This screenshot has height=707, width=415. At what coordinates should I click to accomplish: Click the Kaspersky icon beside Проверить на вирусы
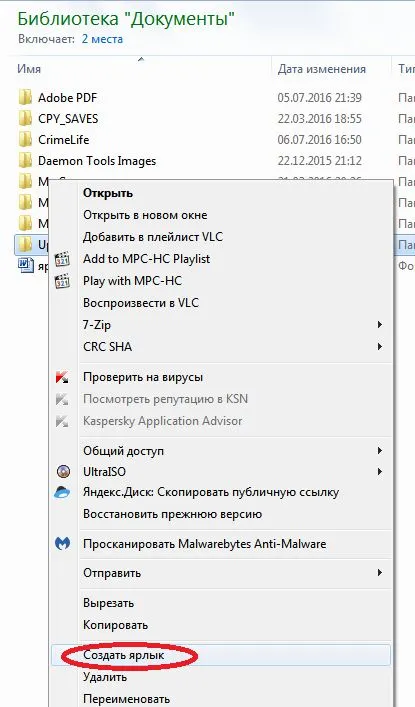click(x=62, y=377)
